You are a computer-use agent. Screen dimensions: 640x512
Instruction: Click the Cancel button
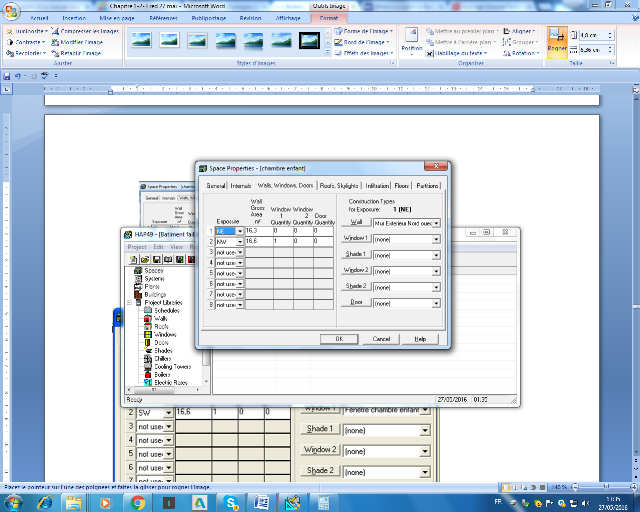click(x=381, y=339)
